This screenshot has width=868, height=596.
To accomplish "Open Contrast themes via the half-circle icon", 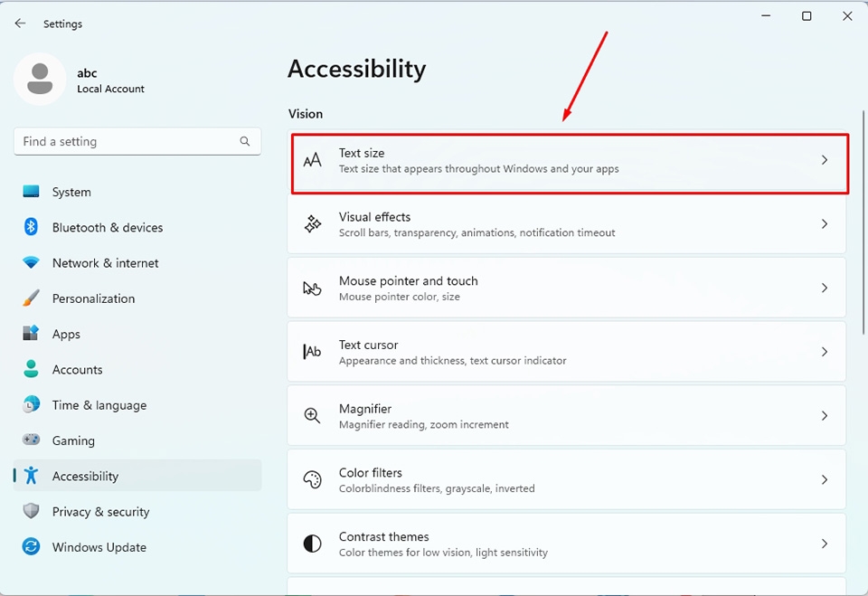I will pyautogui.click(x=312, y=543).
